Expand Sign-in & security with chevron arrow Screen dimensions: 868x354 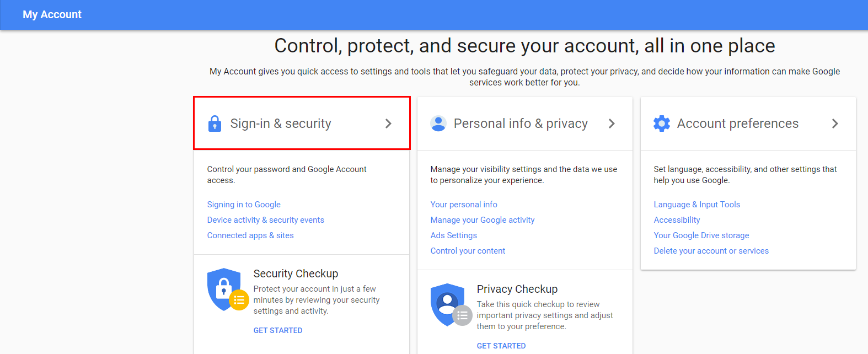pyautogui.click(x=388, y=124)
